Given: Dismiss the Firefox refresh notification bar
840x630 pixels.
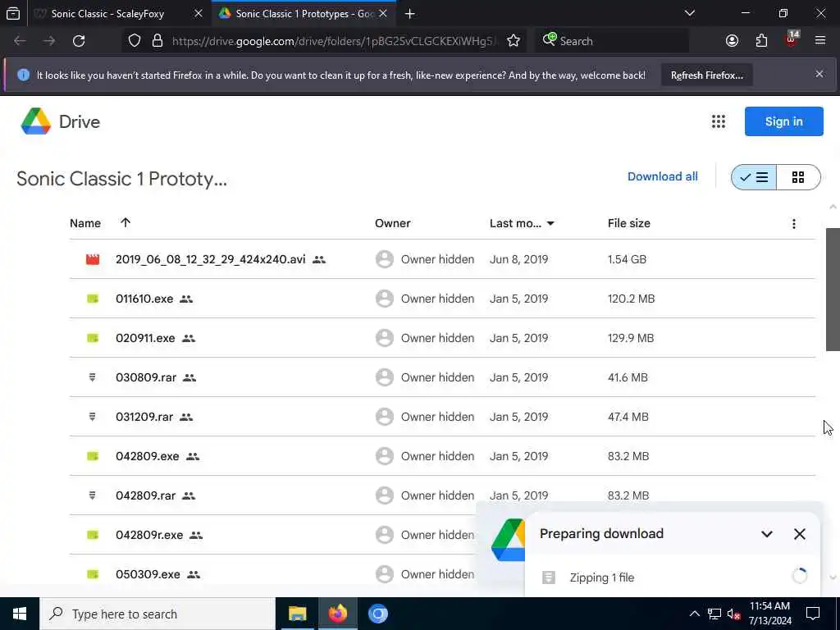Looking at the screenshot, I should click(819, 74).
